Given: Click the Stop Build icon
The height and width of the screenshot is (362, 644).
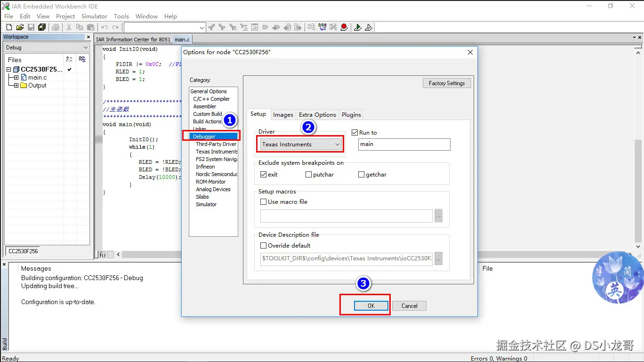Looking at the screenshot, I should click(x=333, y=27).
